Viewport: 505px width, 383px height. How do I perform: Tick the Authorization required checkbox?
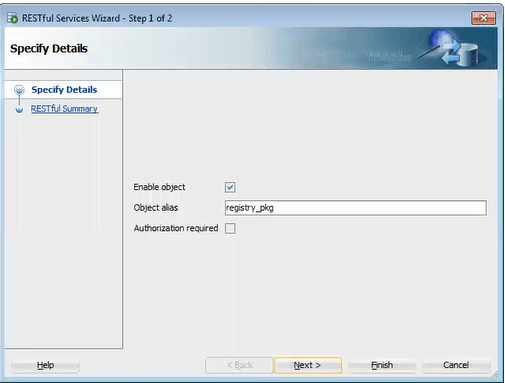[x=230, y=228]
